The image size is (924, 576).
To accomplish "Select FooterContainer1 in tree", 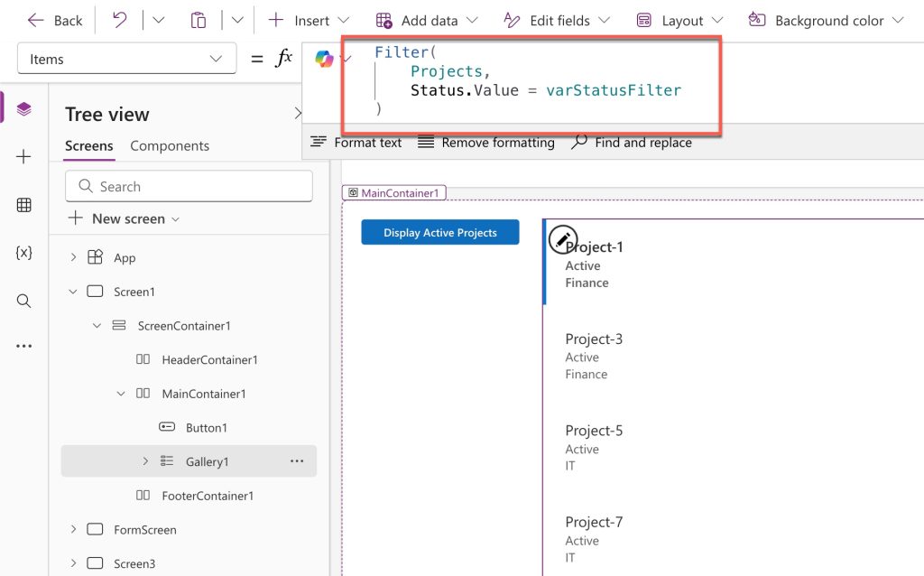I will click(208, 496).
